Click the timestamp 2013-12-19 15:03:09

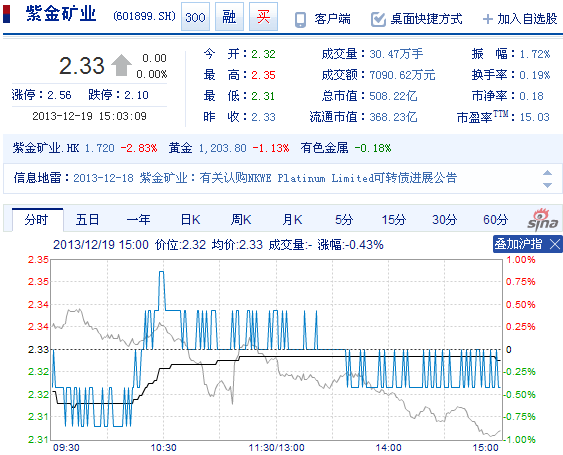tap(89, 116)
